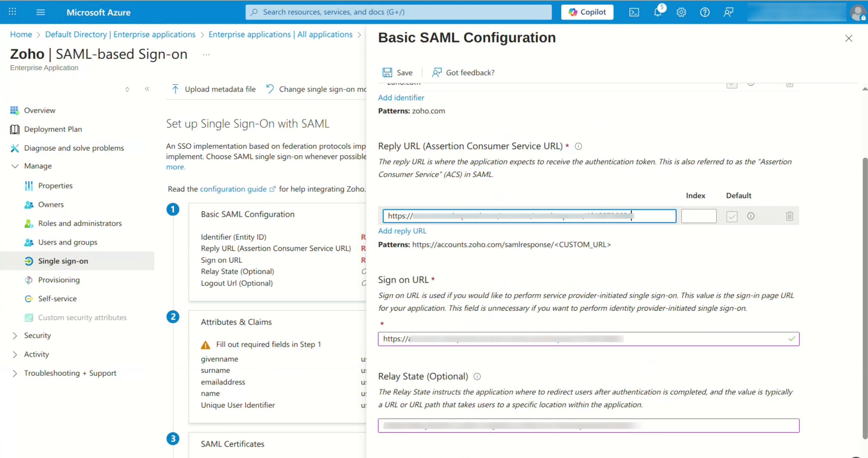Collapse the Manage section
868x458 pixels.
(15, 166)
